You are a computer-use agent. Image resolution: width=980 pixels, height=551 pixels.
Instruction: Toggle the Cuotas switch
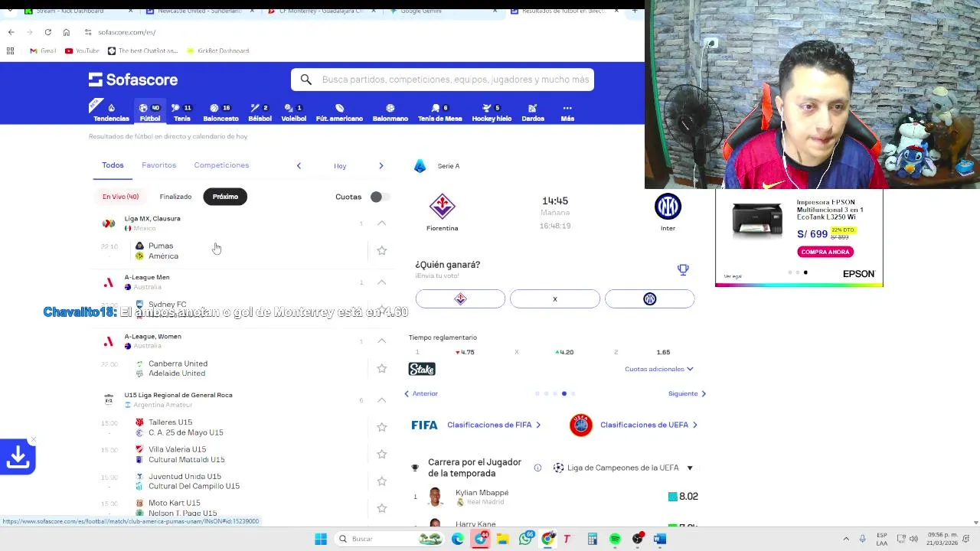(x=379, y=197)
